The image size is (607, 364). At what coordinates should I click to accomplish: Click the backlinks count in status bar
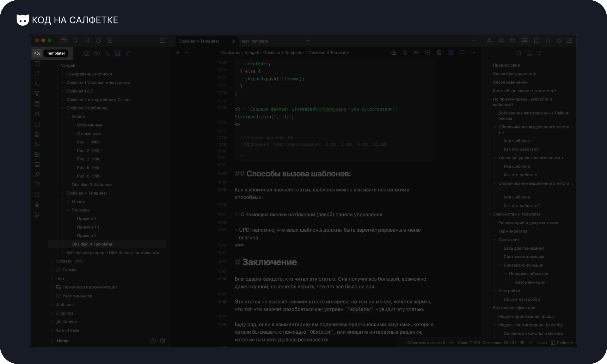[426, 343]
